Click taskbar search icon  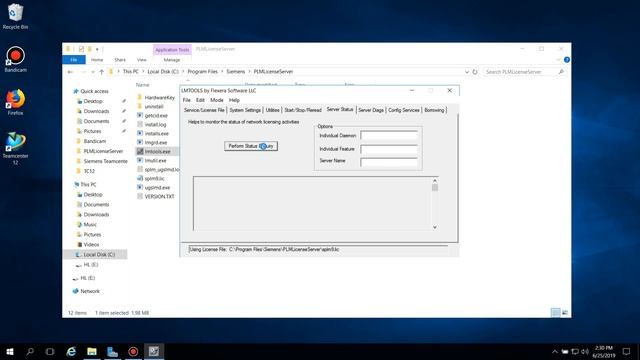[x=30, y=351]
